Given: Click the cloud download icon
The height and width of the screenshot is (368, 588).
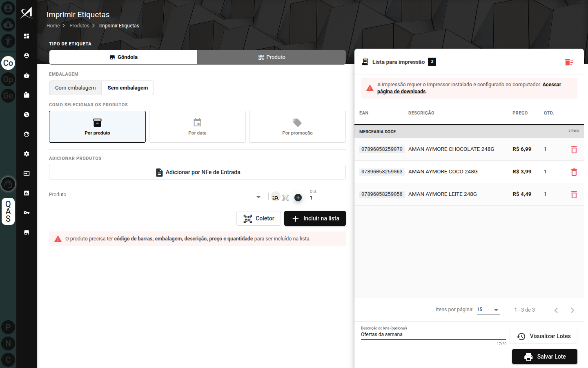Looking at the screenshot, I should tap(8, 25).
